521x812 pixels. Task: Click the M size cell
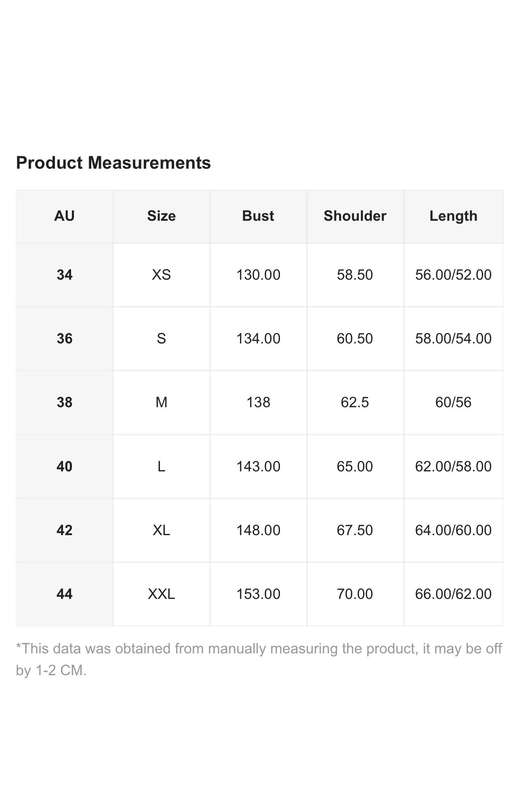point(162,402)
